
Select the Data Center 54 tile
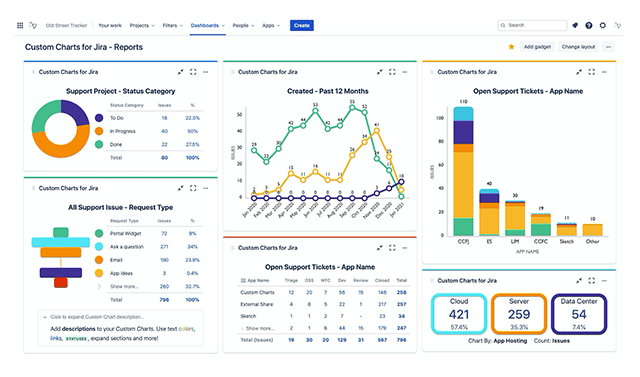coord(579,314)
